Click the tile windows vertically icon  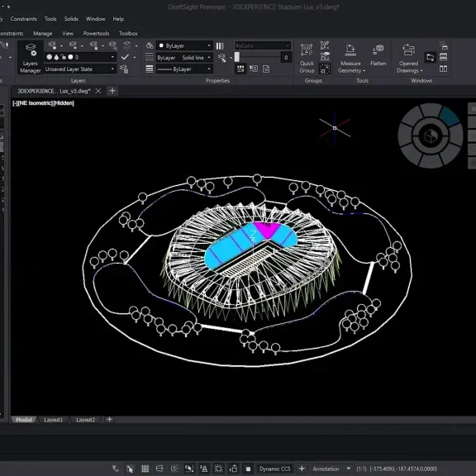pyautogui.click(x=443, y=69)
